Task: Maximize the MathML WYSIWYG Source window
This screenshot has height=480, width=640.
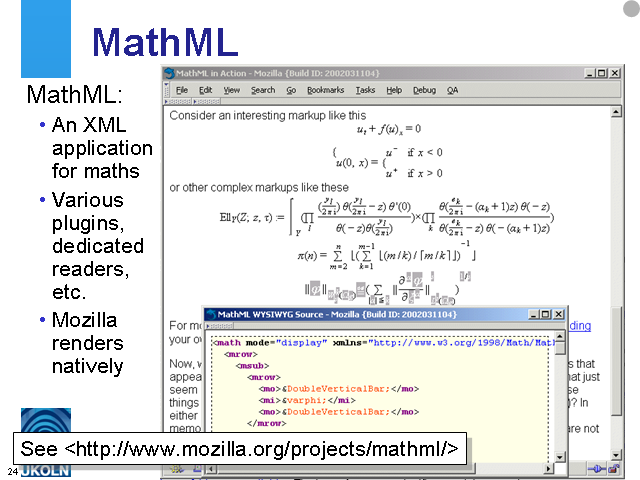Action: pyautogui.click(x=545, y=314)
